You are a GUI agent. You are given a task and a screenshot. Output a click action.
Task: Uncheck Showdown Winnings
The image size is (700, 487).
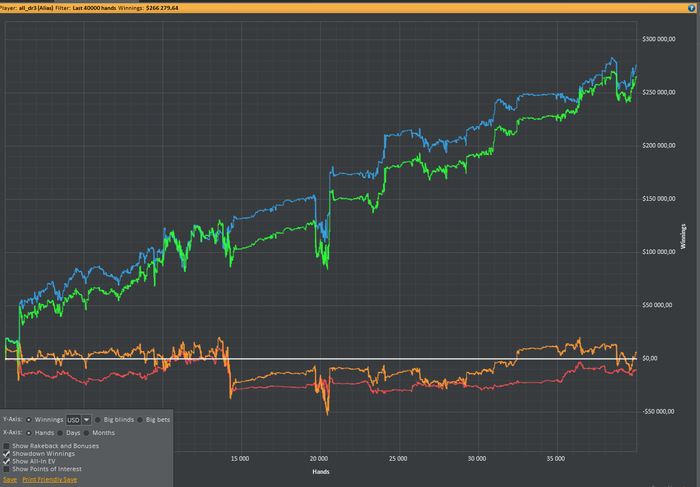coord(6,454)
